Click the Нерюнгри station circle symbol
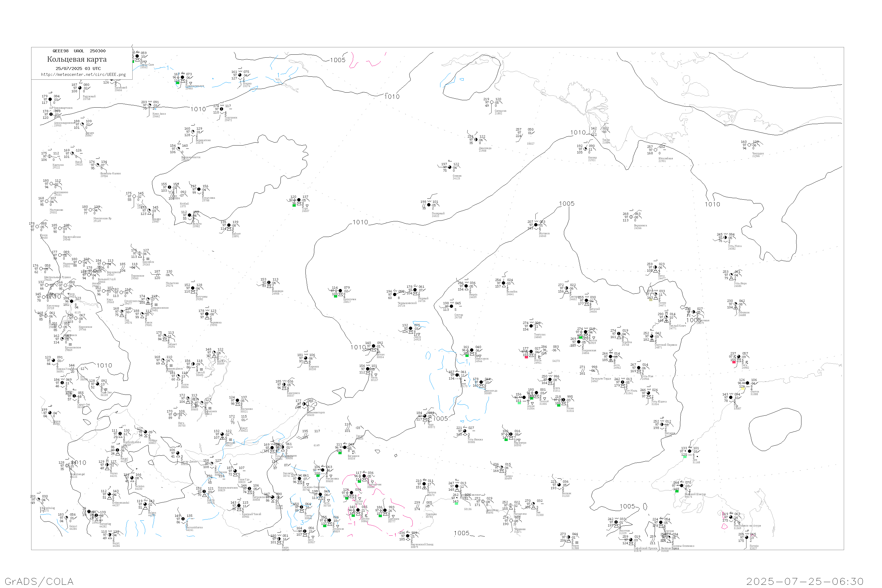The height and width of the screenshot is (588, 882). point(511,434)
